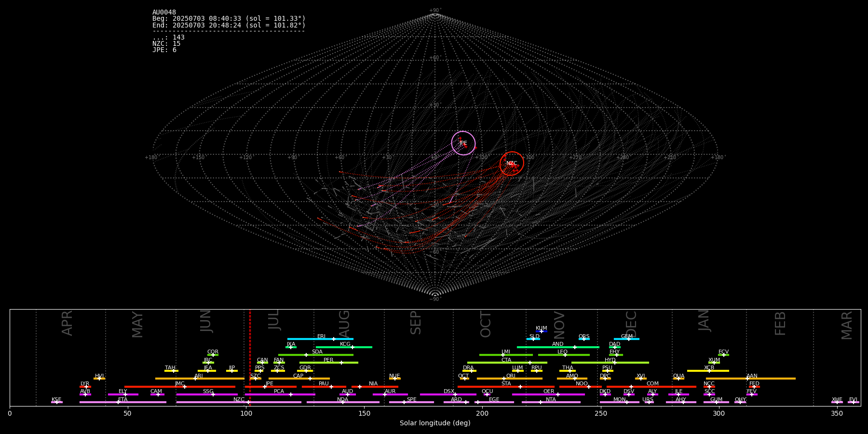Click the CAP shower bar in timeline

click(x=299, y=379)
